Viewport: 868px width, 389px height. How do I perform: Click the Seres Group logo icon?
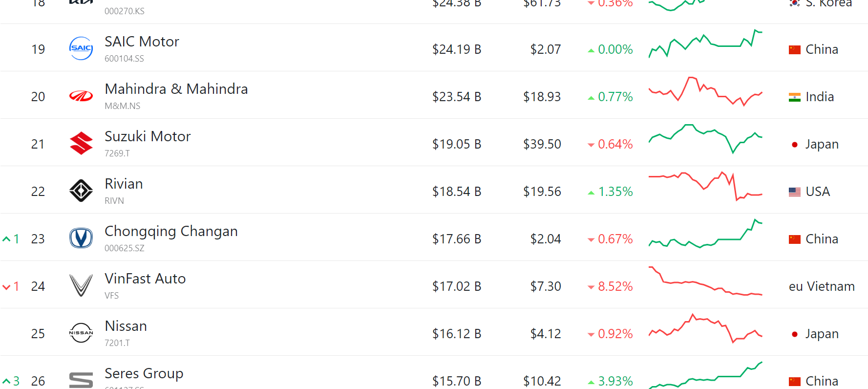(x=81, y=380)
